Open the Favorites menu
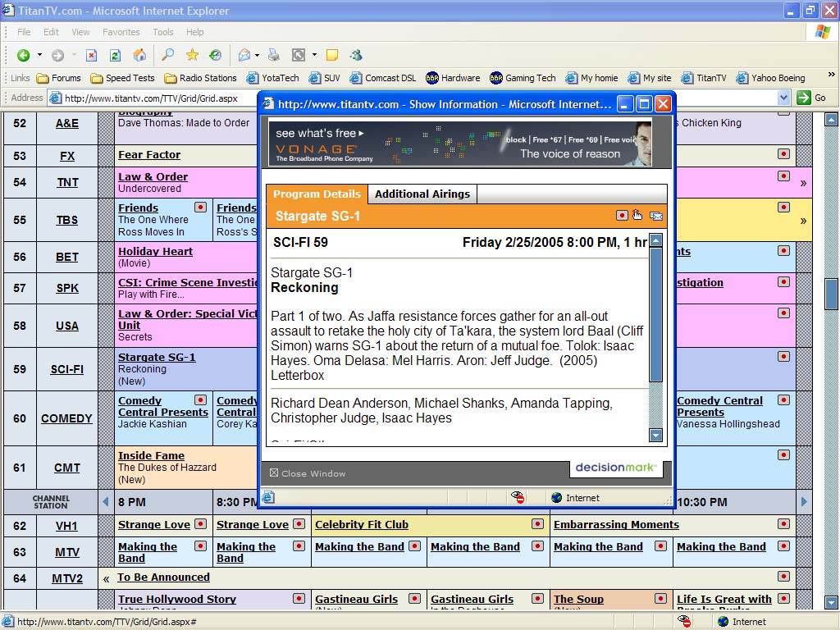Viewport: 840px width, 630px height. [121, 32]
